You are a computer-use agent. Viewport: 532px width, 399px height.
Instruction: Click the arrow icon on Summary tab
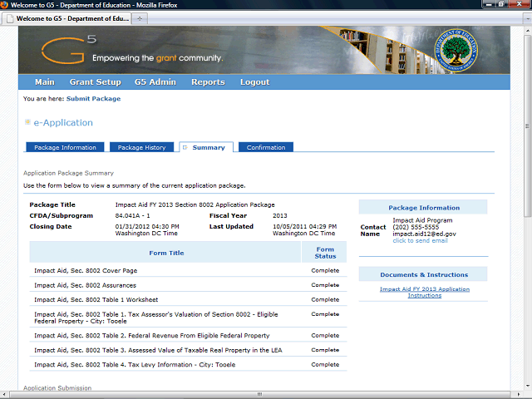(x=185, y=147)
